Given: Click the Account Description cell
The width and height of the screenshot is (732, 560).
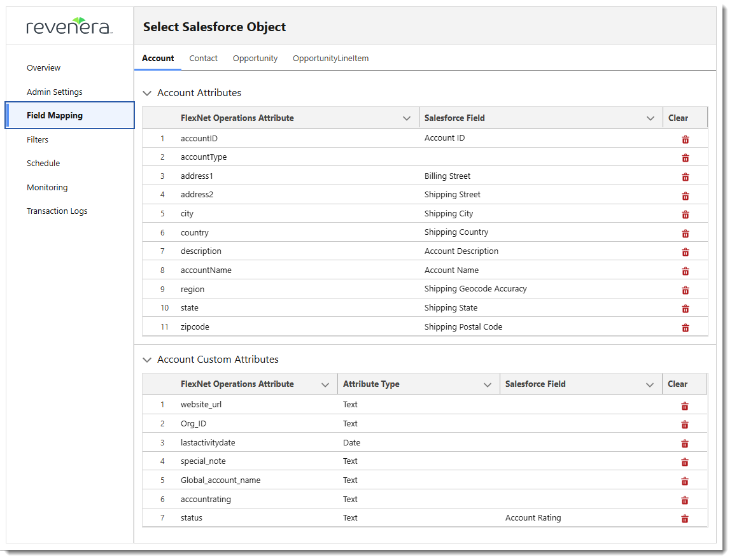Looking at the screenshot, I should coord(540,251).
